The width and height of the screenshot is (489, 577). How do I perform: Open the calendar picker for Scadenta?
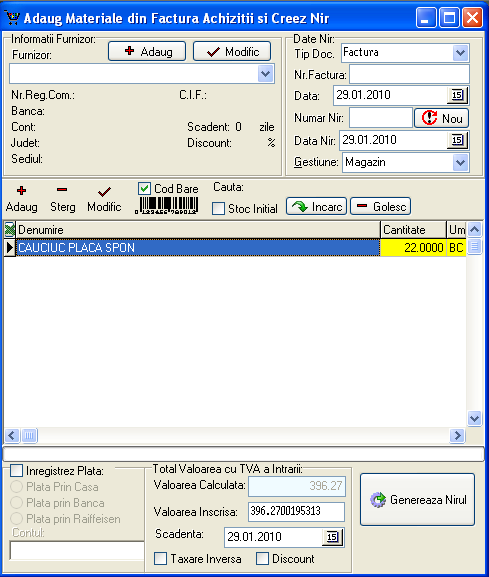pos(332,537)
